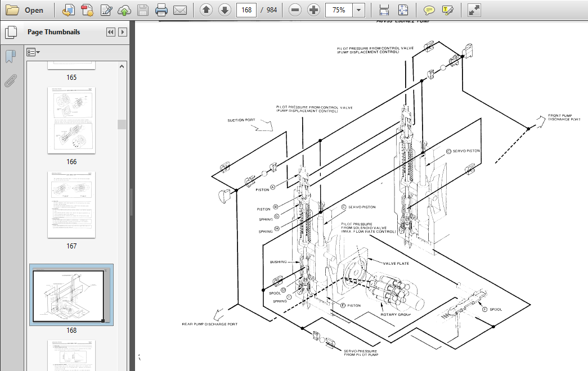
Task: Go to next page arrow
Action: pos(225,10)
